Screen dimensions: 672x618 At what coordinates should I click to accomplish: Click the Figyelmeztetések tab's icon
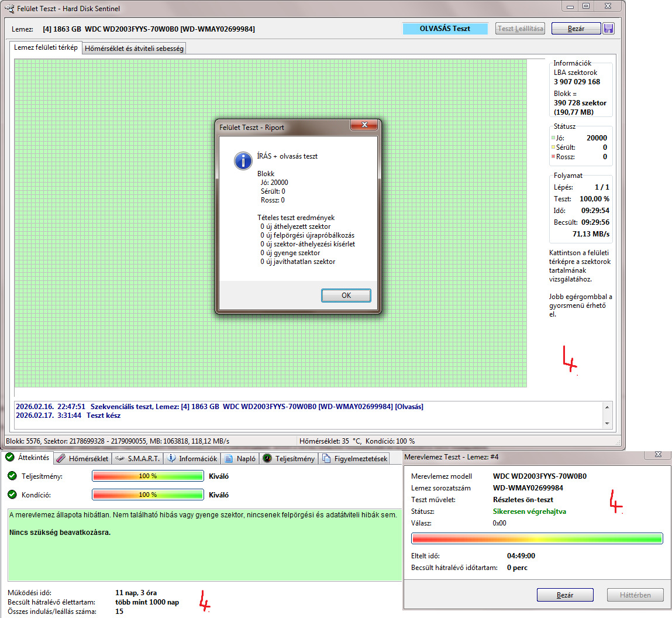click(326, 458)
